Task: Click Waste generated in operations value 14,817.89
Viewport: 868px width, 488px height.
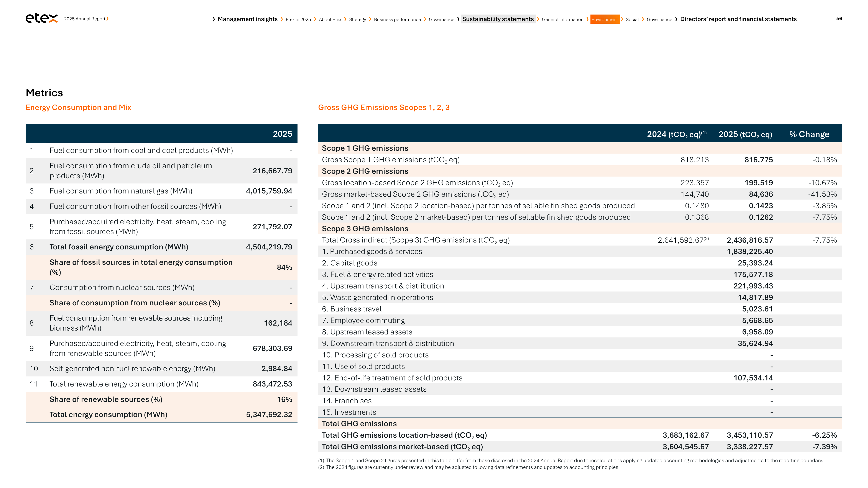Action: [x=755, y=297]
